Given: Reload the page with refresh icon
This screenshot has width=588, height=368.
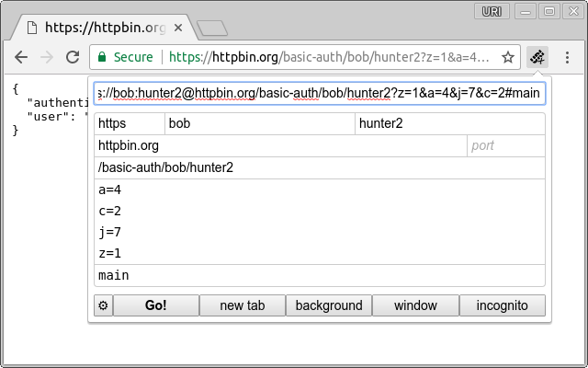Looking at the screenshot, I should click(x=73, y=57).
